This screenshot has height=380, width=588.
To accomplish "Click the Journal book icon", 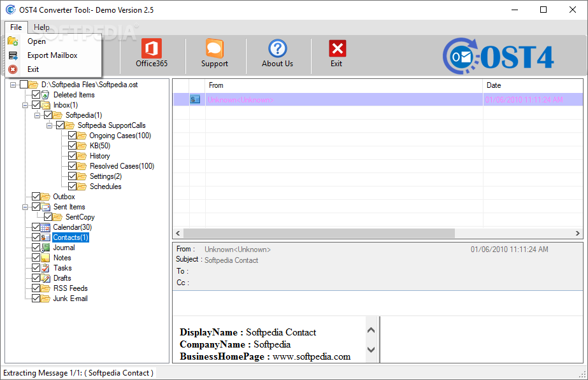I will pos(45,248).
